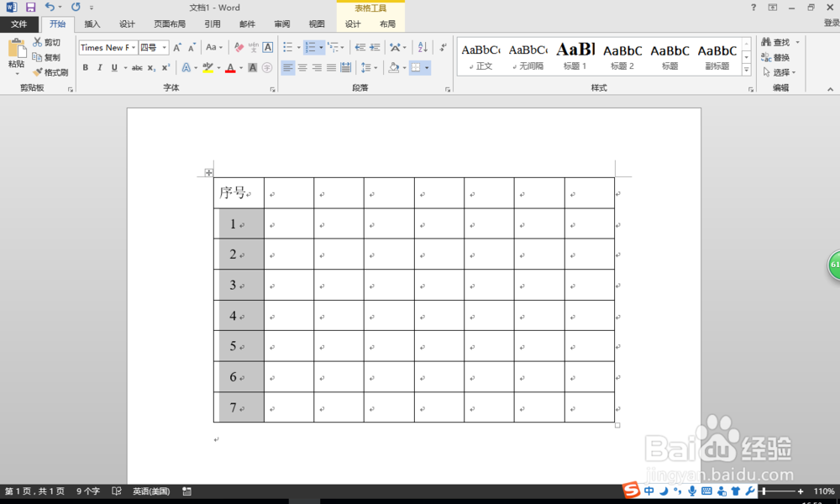Apply underline to selected text
The width and height of the screenshot is (840, 504).
click(113, 66)
